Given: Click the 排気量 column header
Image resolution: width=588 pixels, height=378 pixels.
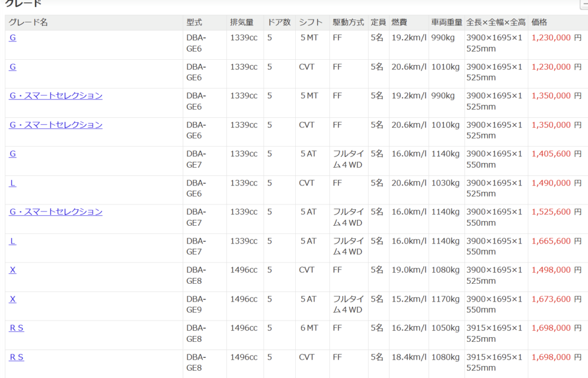Looking at the screenshot, I should click(242, 22).
